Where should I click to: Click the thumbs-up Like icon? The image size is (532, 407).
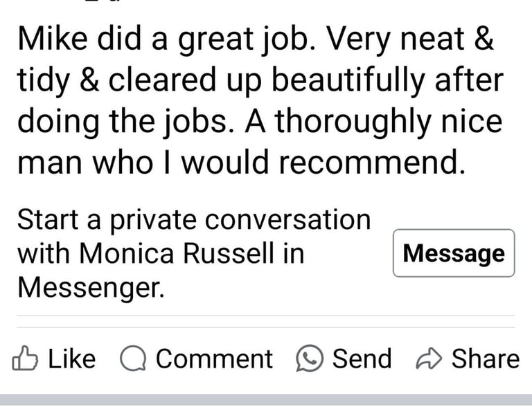[x=25, y=359]
